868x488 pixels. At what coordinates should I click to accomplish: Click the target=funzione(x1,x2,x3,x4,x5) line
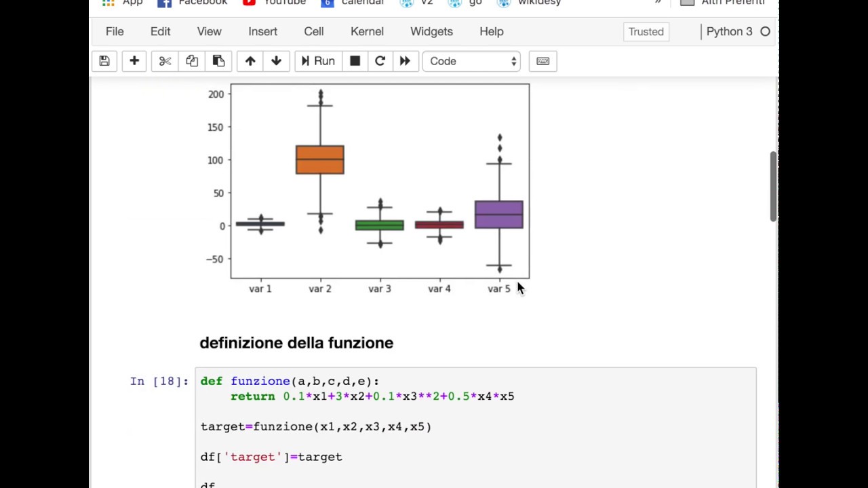pos(316,426)
